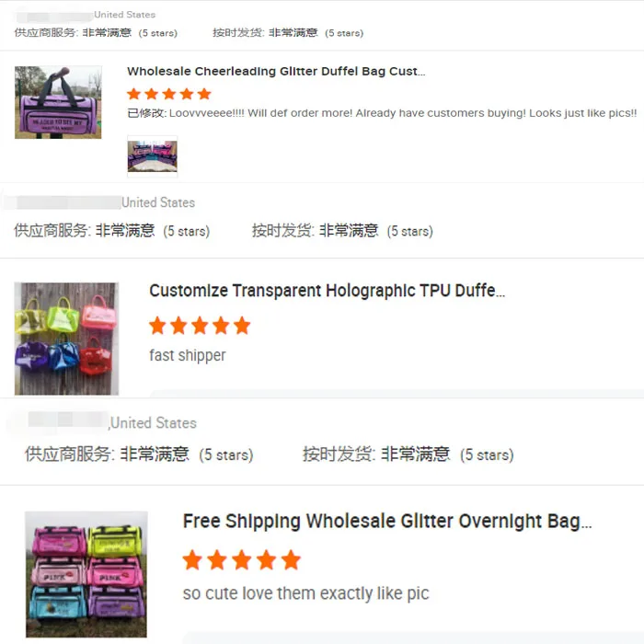The width and height of the screenshot is (644, 644).
Task: Click fifth star of Overnight Bag rating
Action: [292, 559]
